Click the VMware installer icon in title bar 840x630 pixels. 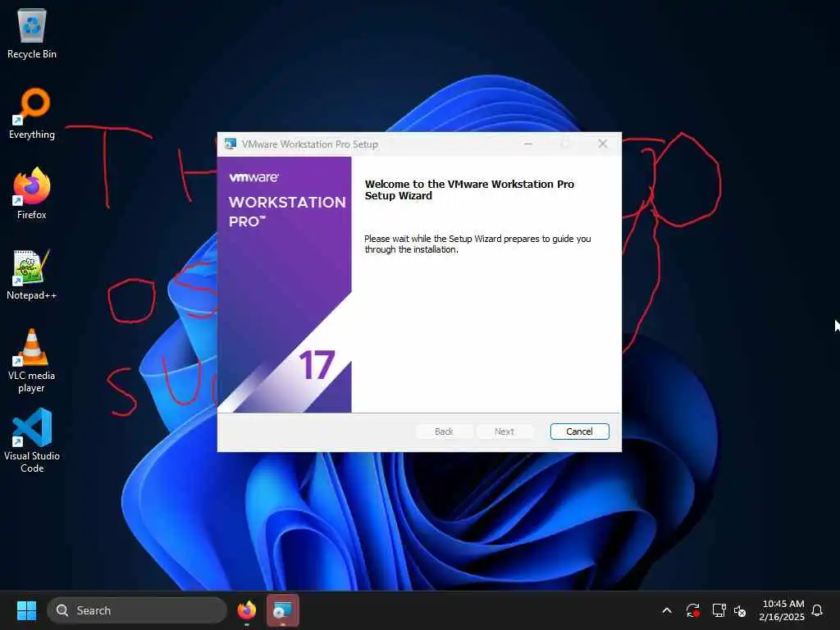click(231, 144)
